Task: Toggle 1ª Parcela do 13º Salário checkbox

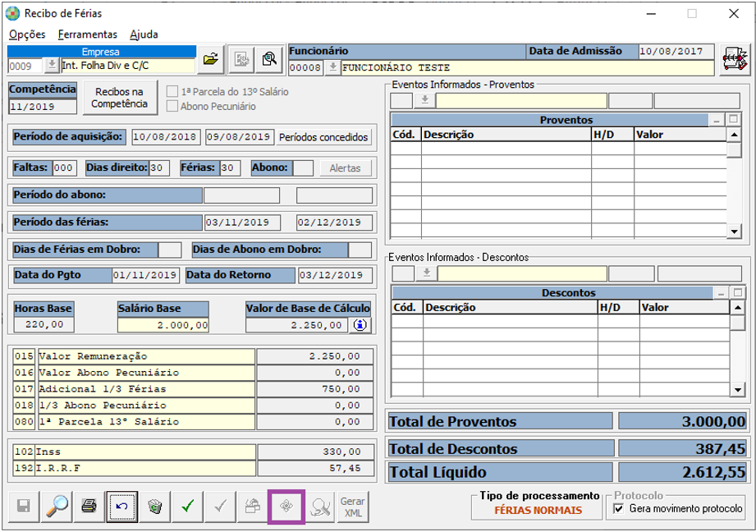Action: click(x=172, y=92)
